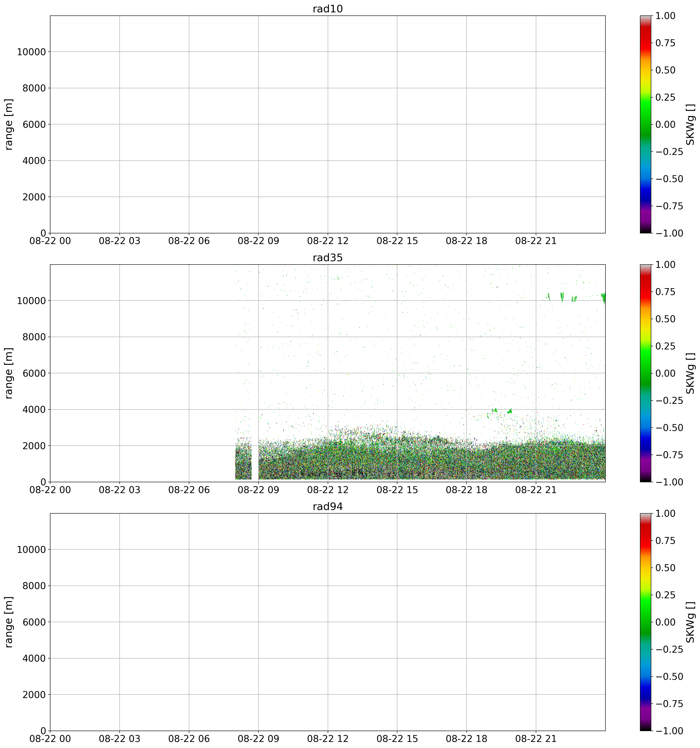Click the rad35 range [m] axis label

coord(9,373)
